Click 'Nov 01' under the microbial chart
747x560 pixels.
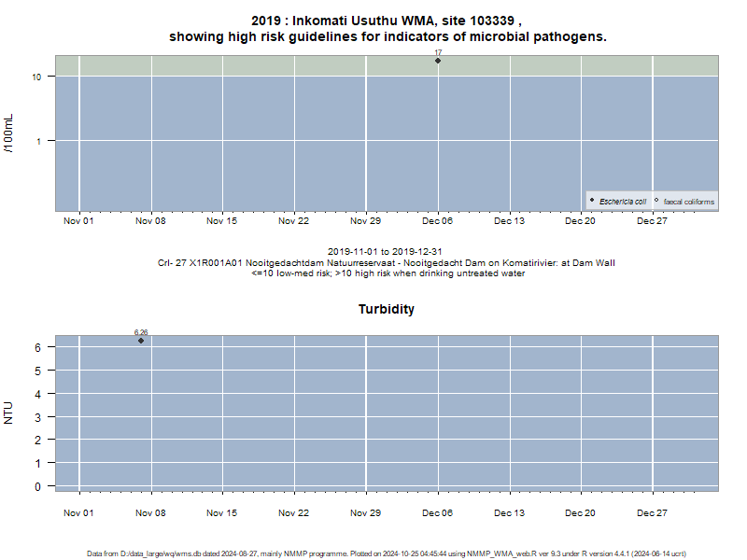click(78, 221)
